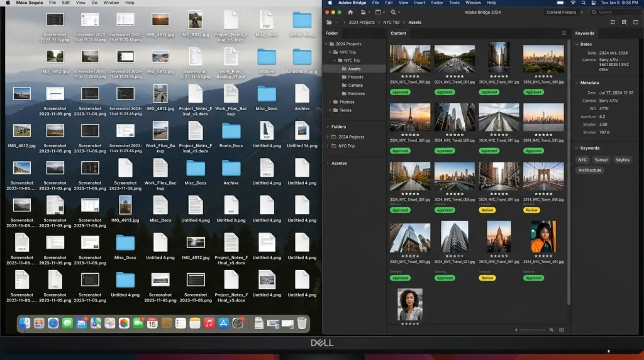The image size is (644, 360).
Task: Open Messages from the Dock
Action: click(67, 323)
